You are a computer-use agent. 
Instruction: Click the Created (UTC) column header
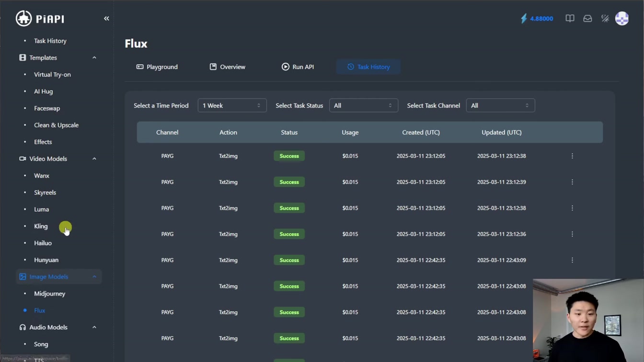click(x=421, y=132)
